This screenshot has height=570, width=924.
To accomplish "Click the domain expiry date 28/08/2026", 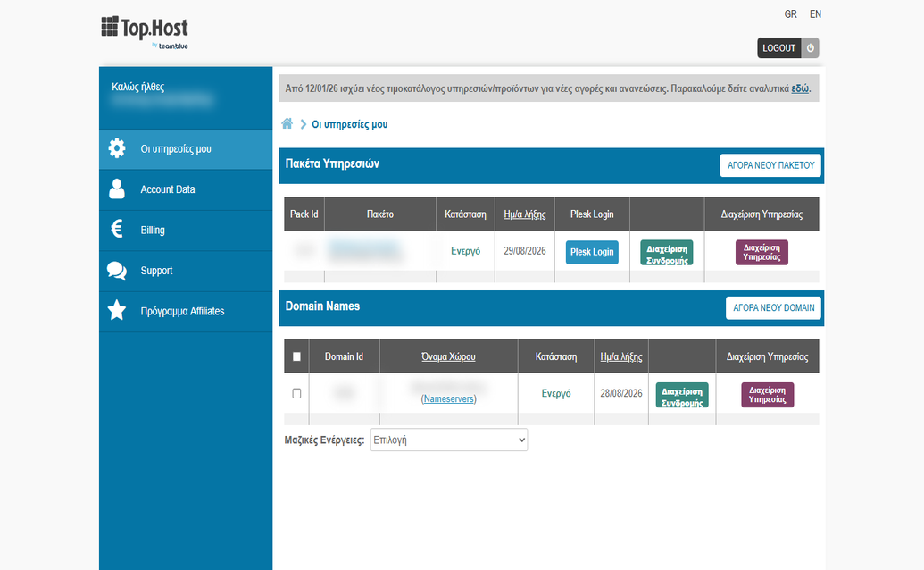I will point(621,393).
